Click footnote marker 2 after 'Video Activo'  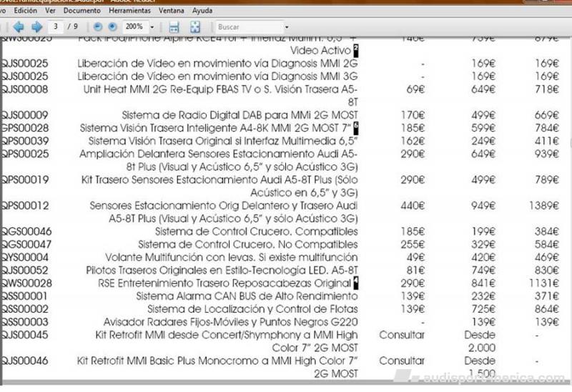(x=356, y=50)
